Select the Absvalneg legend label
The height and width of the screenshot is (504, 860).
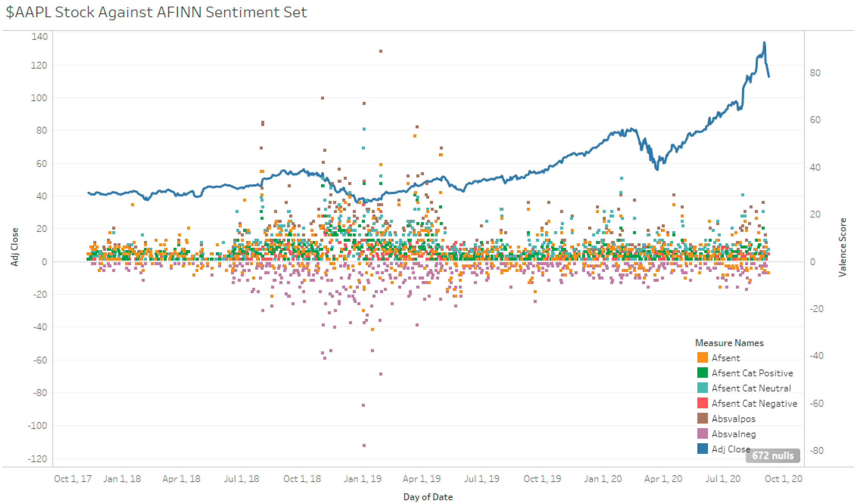click(733, 434)
